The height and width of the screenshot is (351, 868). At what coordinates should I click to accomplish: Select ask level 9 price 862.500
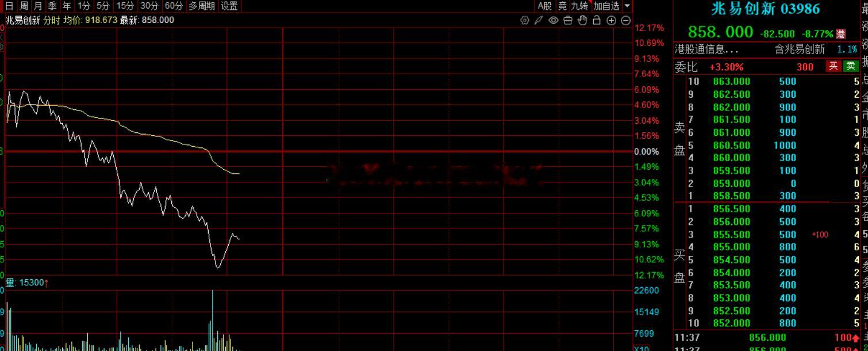pos(731,94)
